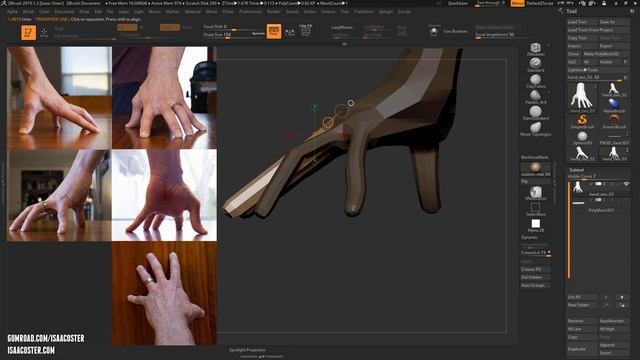
Task: Click Del Hidden button
Action: pyautogui.click(x=535, y=277)
